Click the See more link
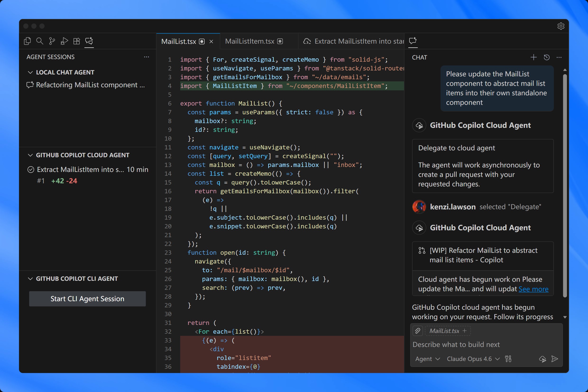The width and height of the screenshot is (588, 392). pos(533,289)
